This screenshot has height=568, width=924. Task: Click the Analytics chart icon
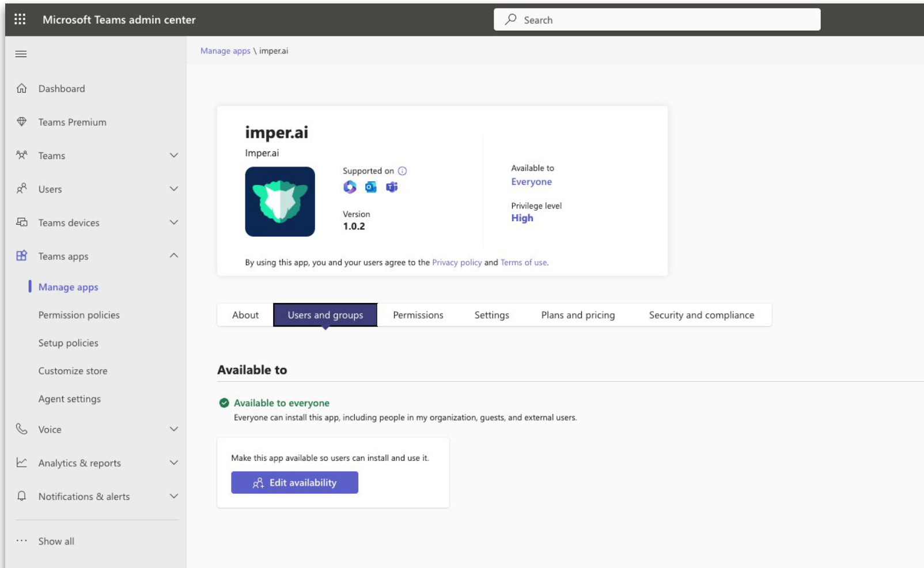(x=22, y=462)
